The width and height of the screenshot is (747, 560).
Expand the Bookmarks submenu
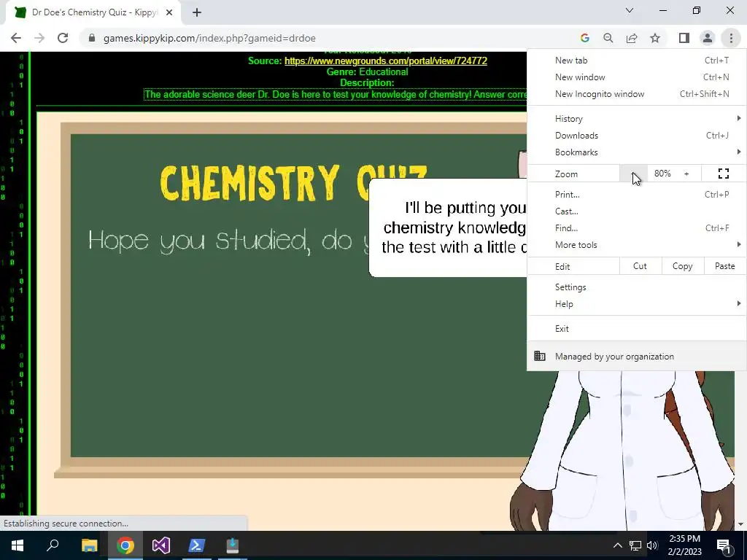pyautogui.click(x=636, y=152)
